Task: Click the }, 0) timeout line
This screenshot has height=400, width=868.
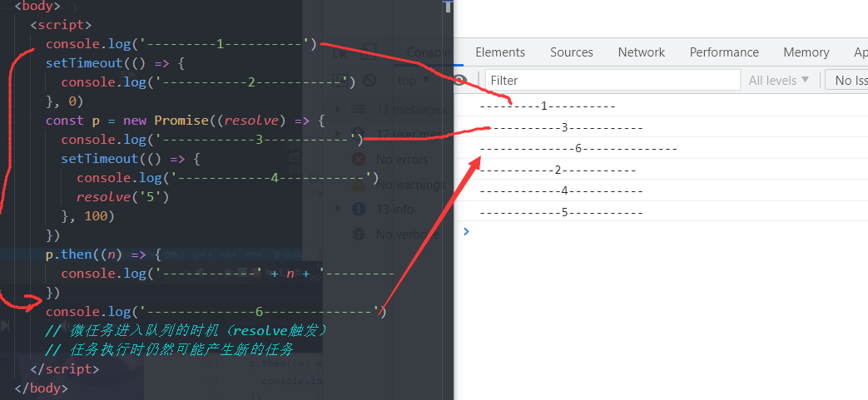Action: tap(64, 101)
